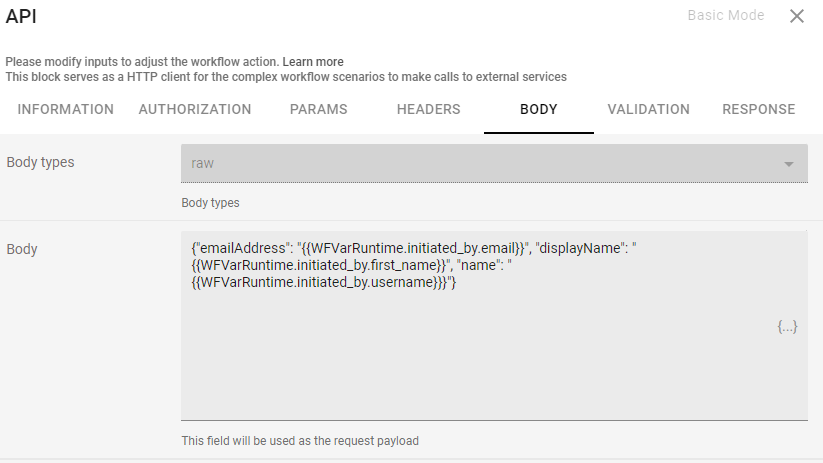Switch to the INFORMATION tab
Viewport: 823px width, 463px height.
coord(66,109)
